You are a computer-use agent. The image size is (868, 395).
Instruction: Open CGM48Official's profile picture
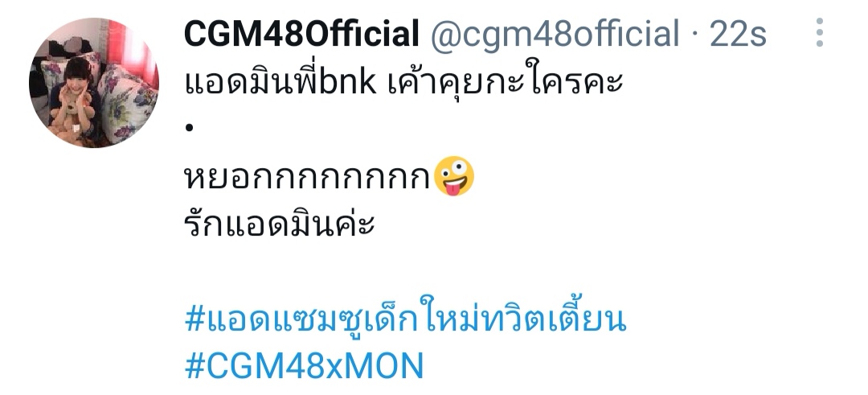94,82
